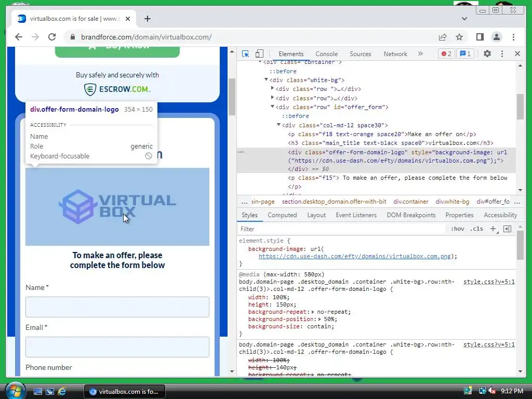Close the DevTools panel

[x=517, y=54]
